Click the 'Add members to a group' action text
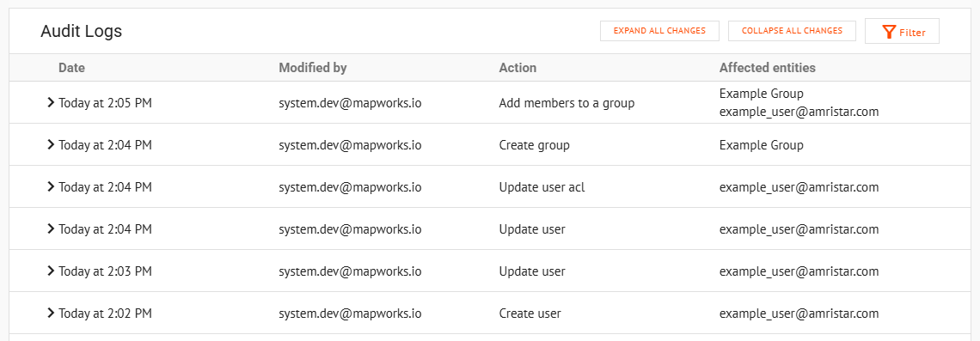 pyautogui.click(x=567, y=103)
